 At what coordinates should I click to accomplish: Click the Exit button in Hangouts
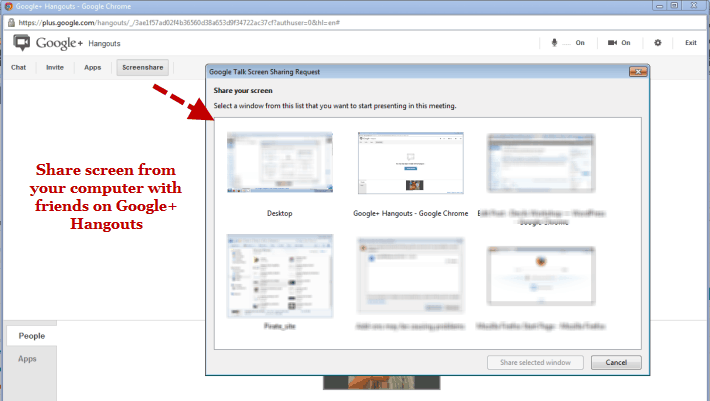pos(690,43)
